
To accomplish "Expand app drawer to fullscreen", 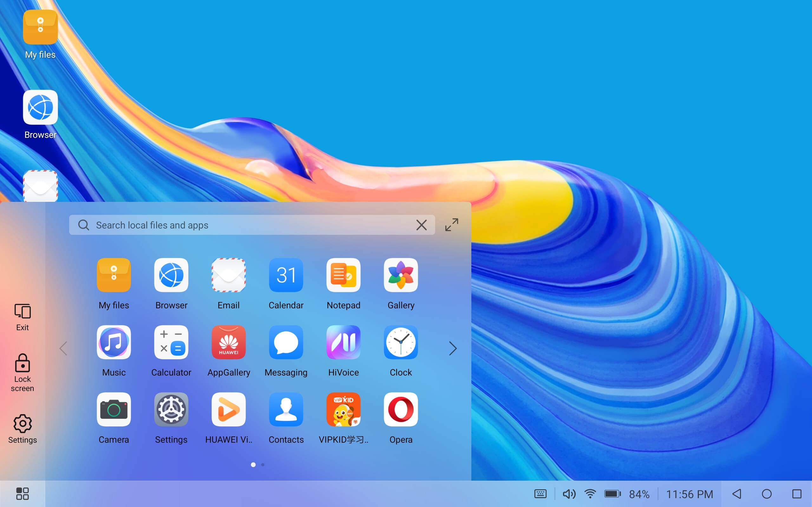I will (451, 224).
